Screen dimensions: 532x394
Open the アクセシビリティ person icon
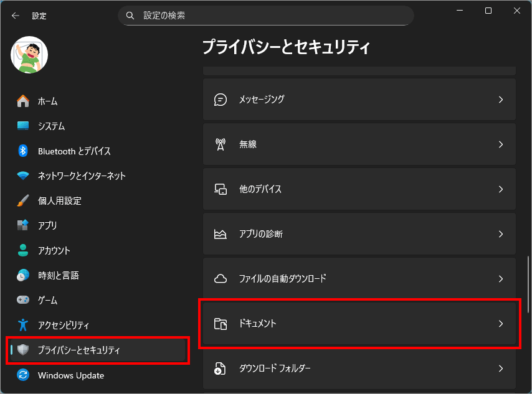(x=23, y=325)
